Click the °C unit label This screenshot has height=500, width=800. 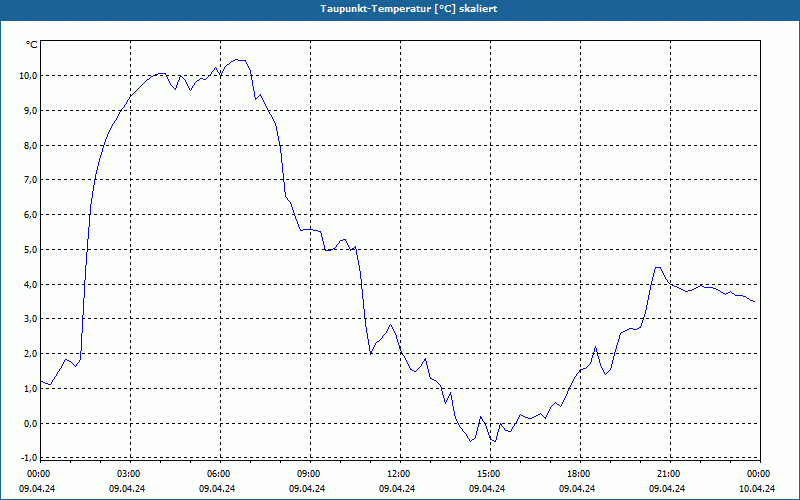[x=32, y=45]
